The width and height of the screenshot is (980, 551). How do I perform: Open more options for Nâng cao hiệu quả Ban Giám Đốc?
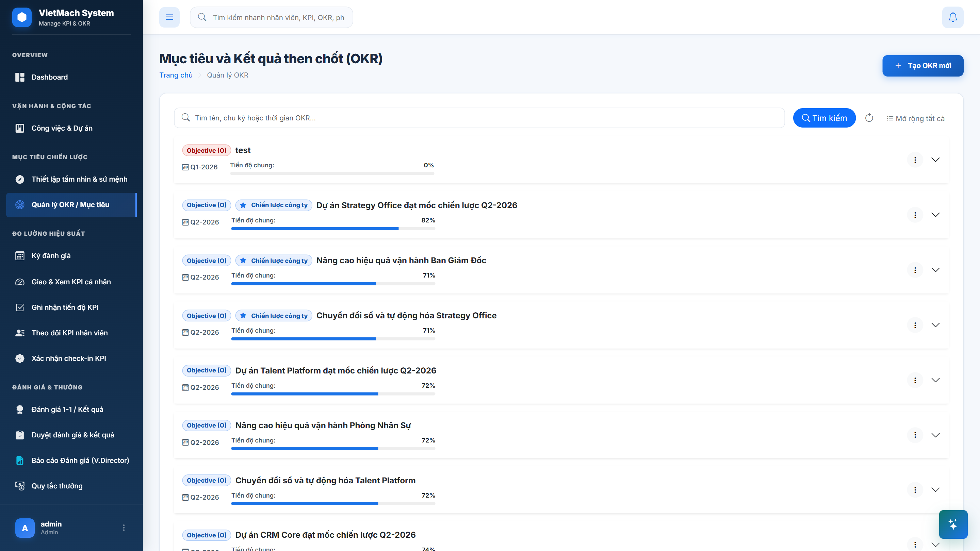pyautogui.click(x=915, y=270)
